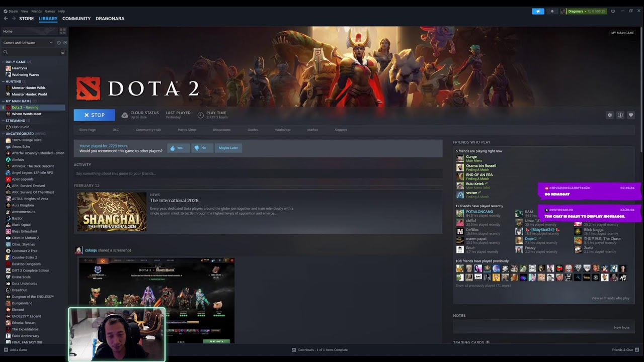Open the Steam menu

[x=13, y=11]
